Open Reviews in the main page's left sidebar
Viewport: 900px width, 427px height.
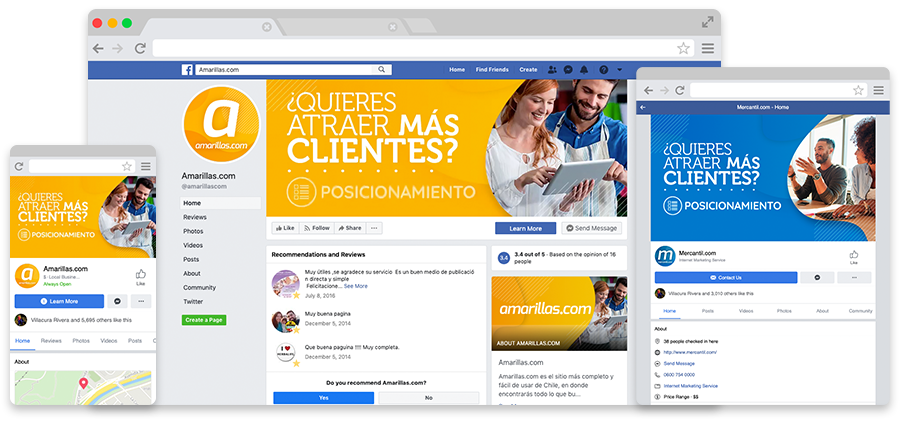coord(195,217)
